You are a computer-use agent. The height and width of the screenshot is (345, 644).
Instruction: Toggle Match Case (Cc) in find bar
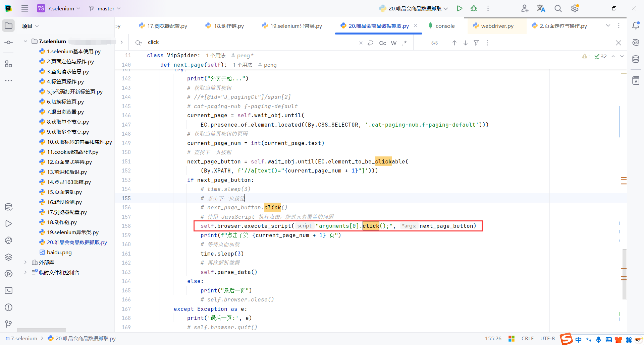tap(383, 43)
